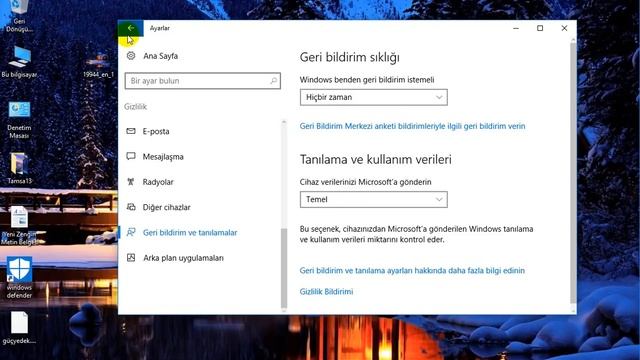
Task: Click the search magnifier icon
Action: coord(273,81)
